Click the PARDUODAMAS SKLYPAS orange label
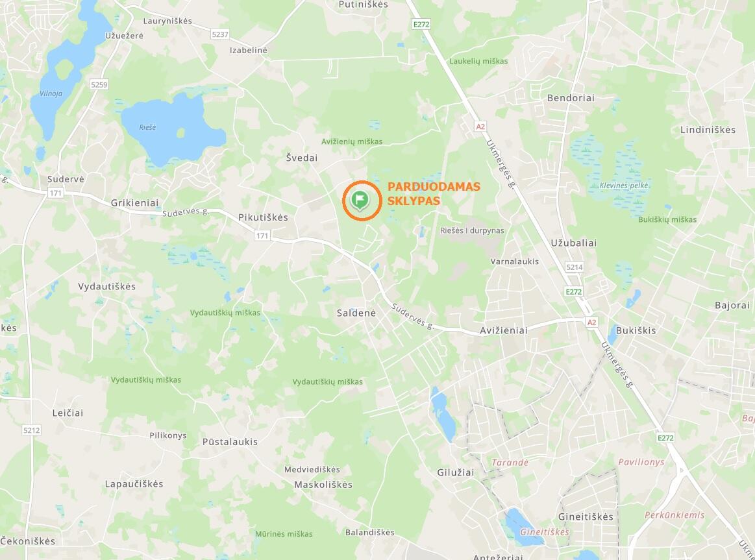755x560 pixels. click(434, 193)
